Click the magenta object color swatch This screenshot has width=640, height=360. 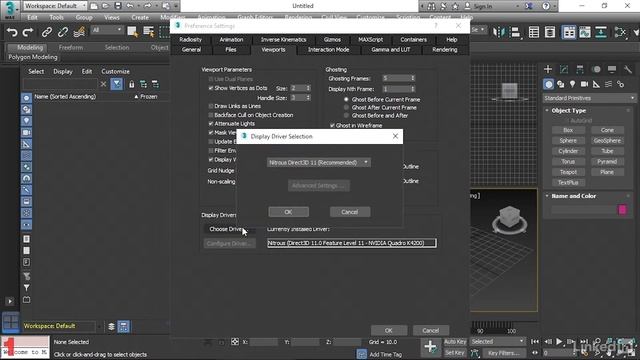pos(622,210)
